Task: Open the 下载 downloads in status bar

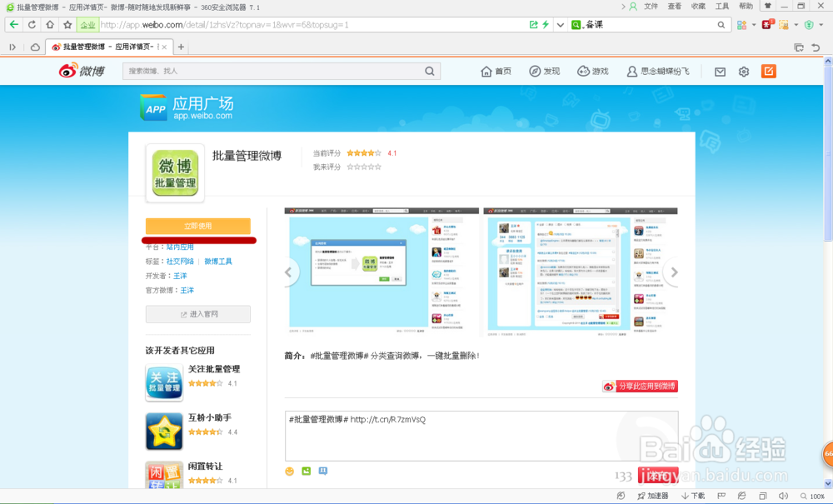Action: pyautogui.click(x=693, y=496)
